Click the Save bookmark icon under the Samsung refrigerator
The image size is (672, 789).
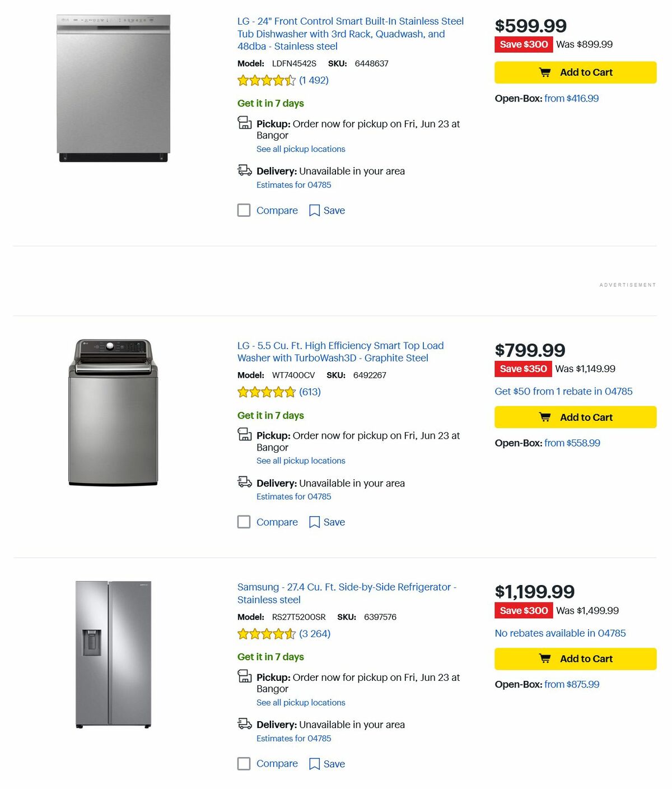pyautogui.click(x=315, y=763)
